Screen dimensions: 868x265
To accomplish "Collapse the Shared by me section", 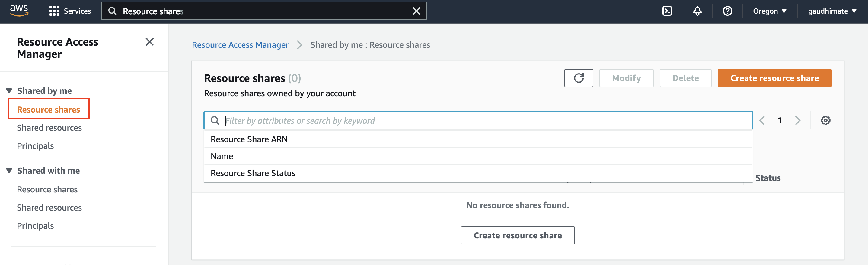I will click(x=9, y=91).
